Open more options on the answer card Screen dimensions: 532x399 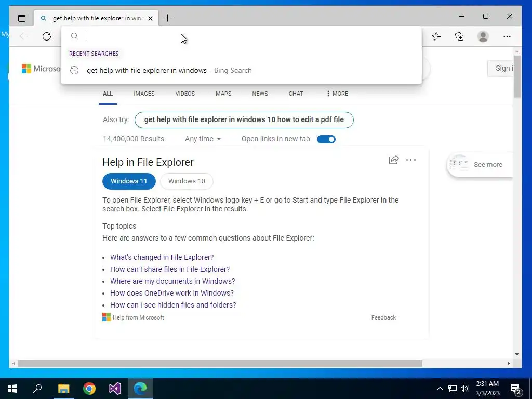pos(411,160)
